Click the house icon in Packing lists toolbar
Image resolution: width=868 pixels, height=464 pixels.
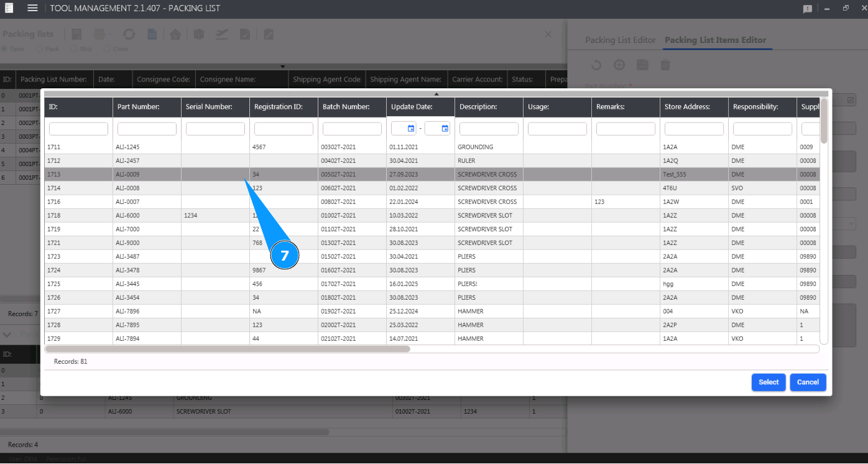point(176,34)
